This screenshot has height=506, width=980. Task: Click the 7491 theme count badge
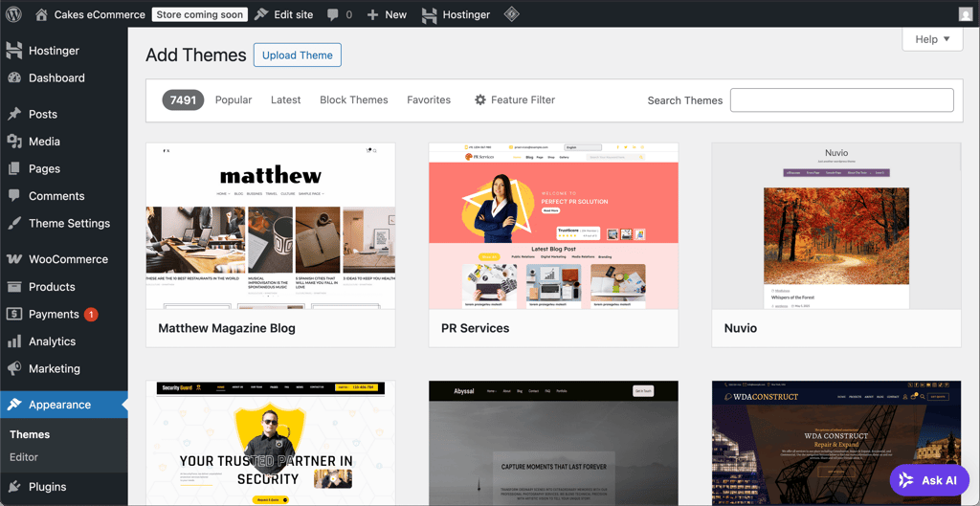tap(183, 99)
